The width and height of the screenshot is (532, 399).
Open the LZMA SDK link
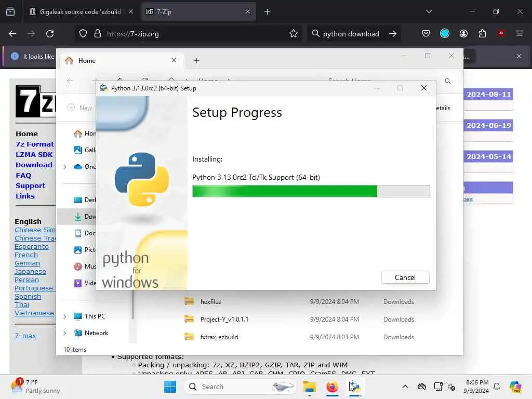coord(34,154)
